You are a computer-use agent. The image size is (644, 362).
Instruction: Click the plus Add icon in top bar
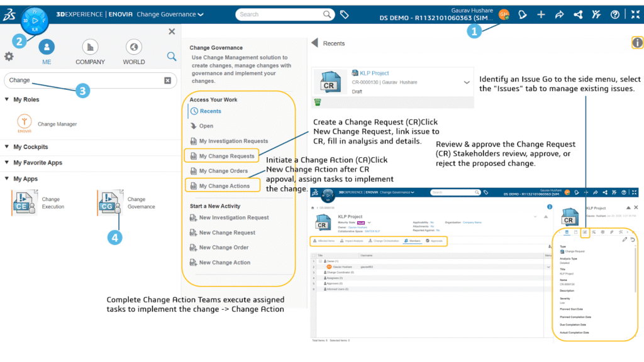[541, 14]
